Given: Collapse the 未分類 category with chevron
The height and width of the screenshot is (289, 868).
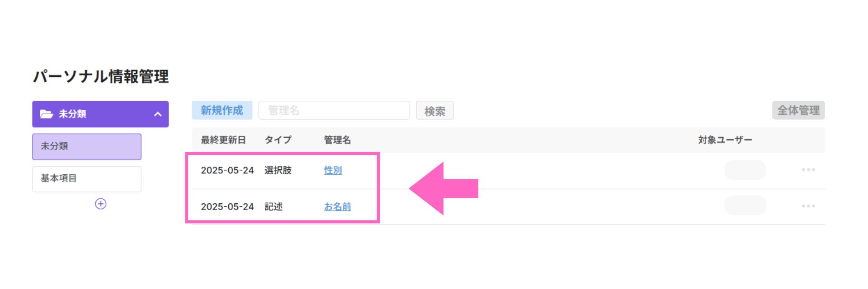Looking at the screenshot, I should [158, 114].
